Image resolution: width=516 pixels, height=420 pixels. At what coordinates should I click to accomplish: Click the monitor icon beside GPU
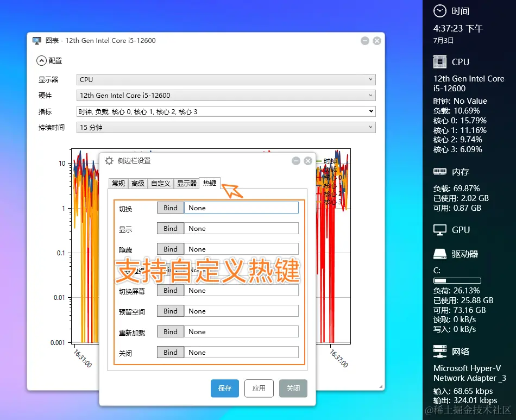coord(439,230)
